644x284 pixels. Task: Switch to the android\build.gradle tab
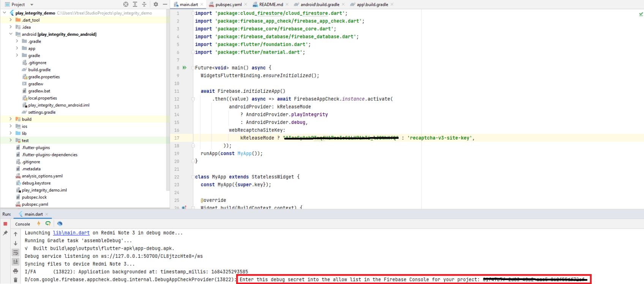coord(320,5)
